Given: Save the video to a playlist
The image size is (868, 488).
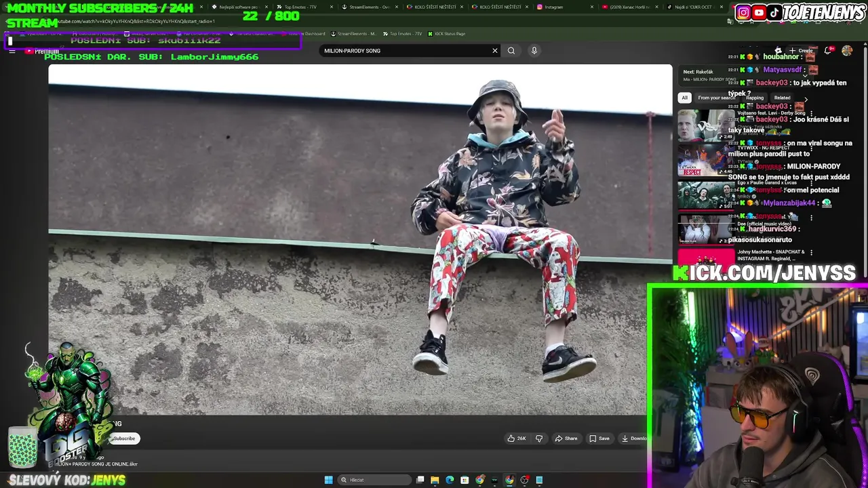Looking at the screenshot, I should [599, 439].
